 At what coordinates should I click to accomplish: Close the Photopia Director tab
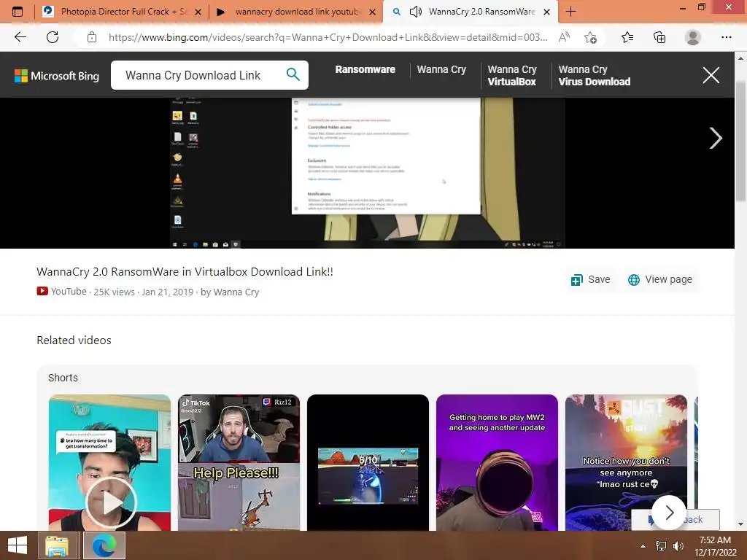tap(198, 12)
